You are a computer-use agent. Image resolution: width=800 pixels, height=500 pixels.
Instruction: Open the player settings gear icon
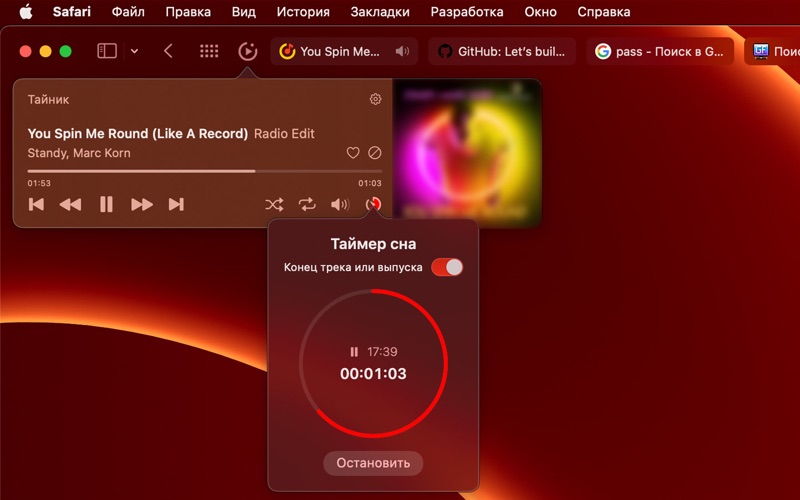coord(375,99)
